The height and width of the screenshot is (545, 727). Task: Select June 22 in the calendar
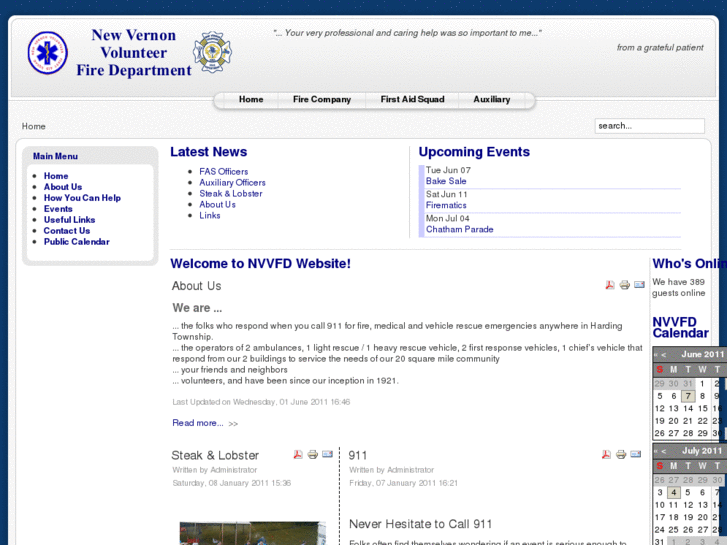coord(703,421)
